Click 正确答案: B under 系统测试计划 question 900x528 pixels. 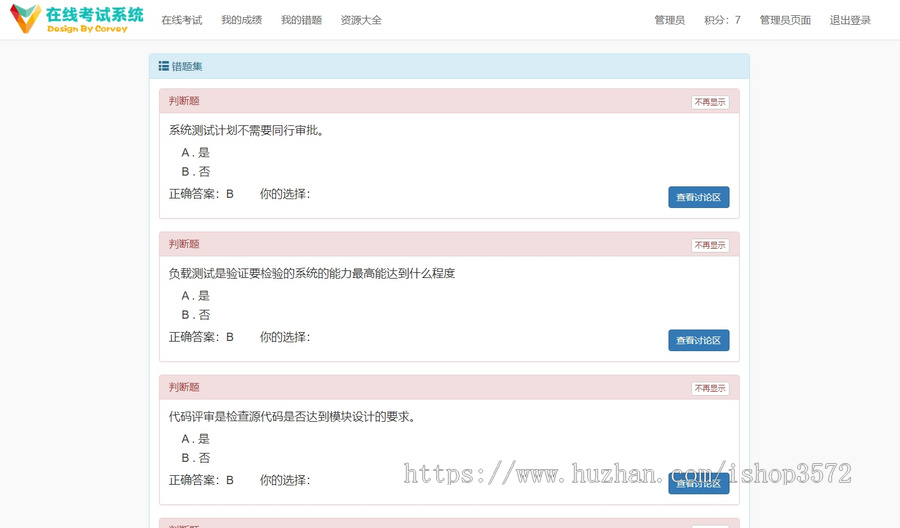coord(201,194)
